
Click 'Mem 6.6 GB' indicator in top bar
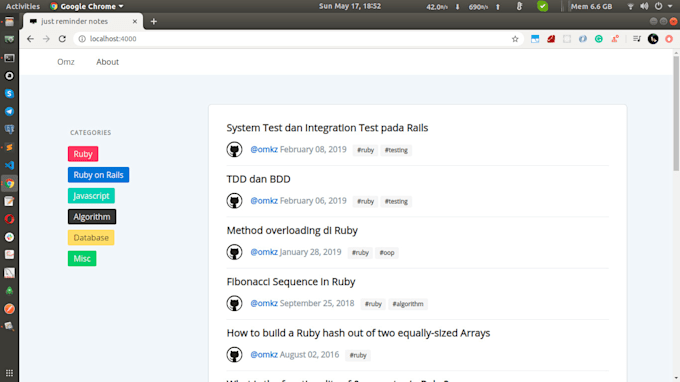pyautogui.click(x=591, y=6)
